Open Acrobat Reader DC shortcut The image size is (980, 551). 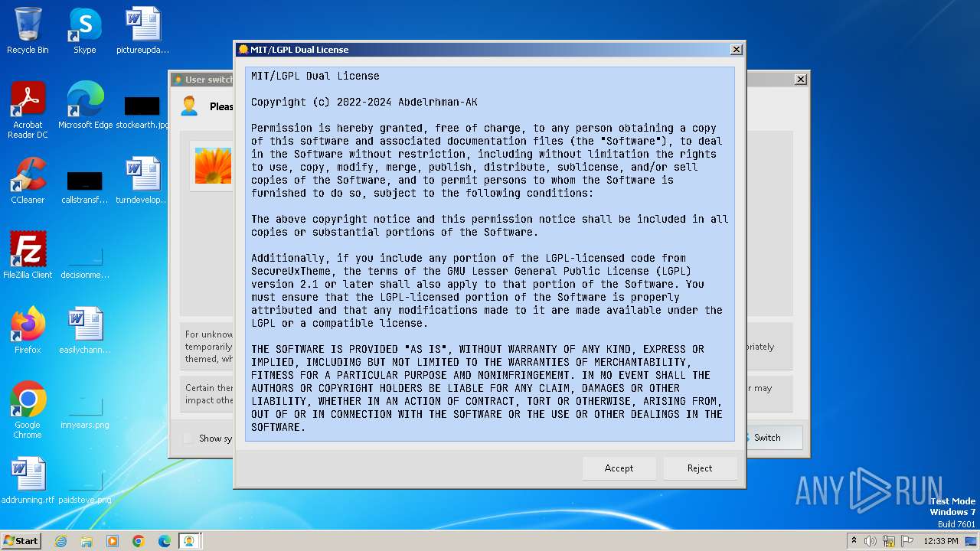(28, 110)
